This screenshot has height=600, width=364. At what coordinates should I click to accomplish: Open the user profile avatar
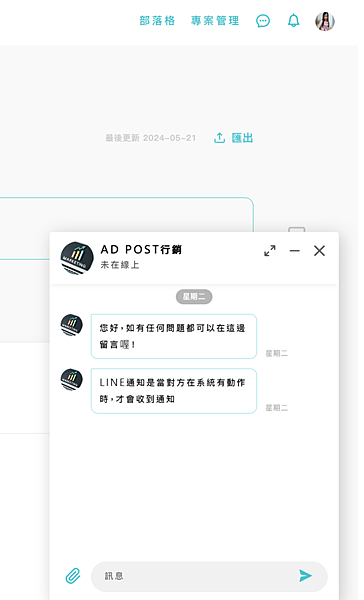point(325,21)
